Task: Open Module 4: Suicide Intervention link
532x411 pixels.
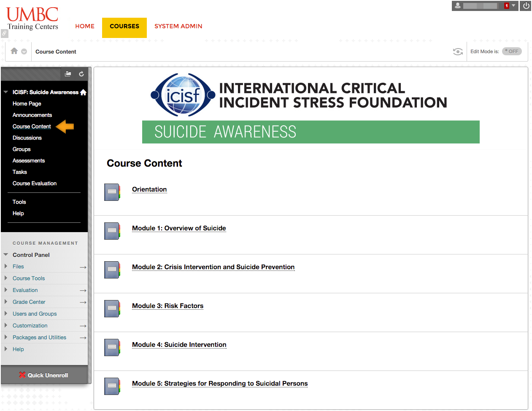Action: (x=179, y=344)
